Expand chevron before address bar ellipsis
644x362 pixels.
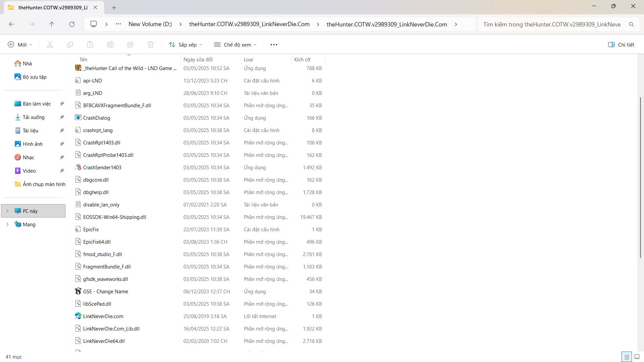point(106,24)
